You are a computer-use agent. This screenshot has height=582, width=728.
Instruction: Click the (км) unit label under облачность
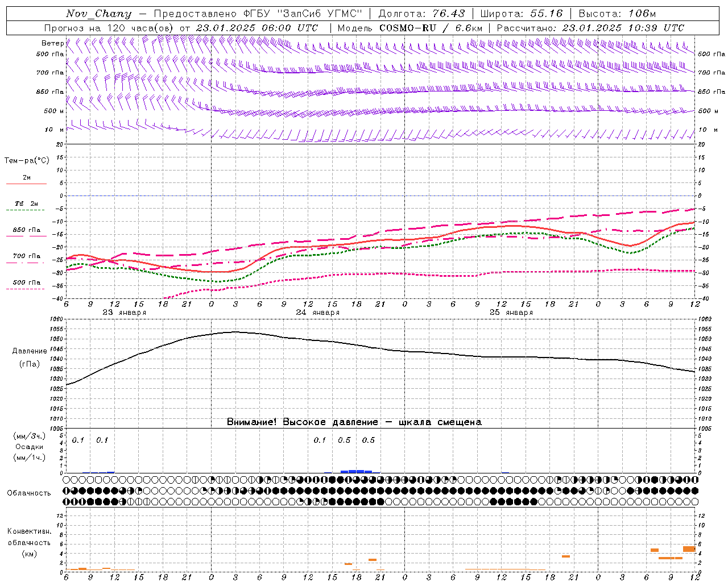(x=29, y=554)
